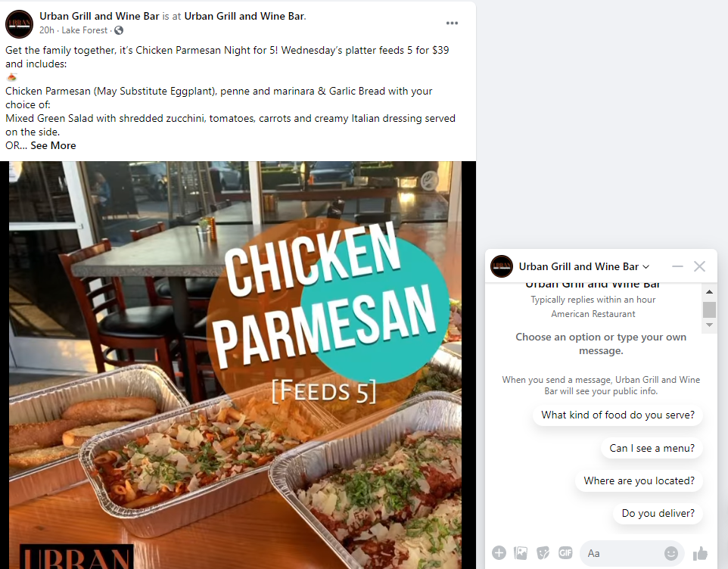Click the Urban Grill post profile picture
Image resolution: width=728 pixels, height=569 pixels.
coord(19,23)
